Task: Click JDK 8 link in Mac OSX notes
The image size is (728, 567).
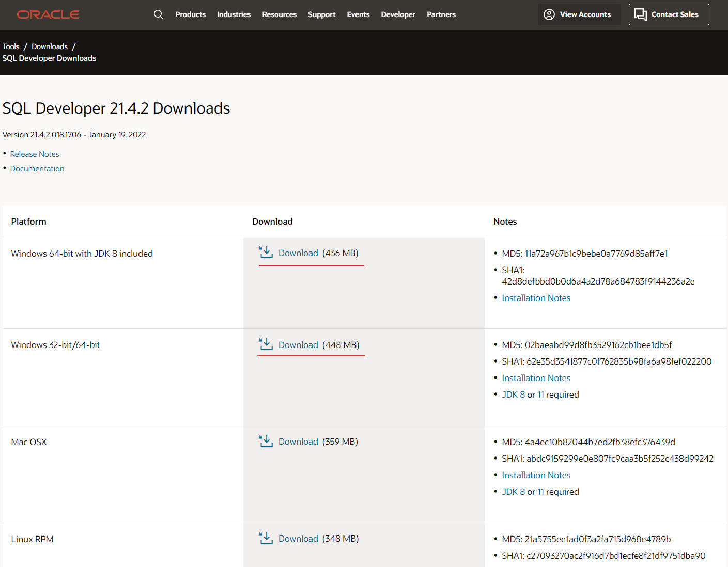Action: pos(513,492)
